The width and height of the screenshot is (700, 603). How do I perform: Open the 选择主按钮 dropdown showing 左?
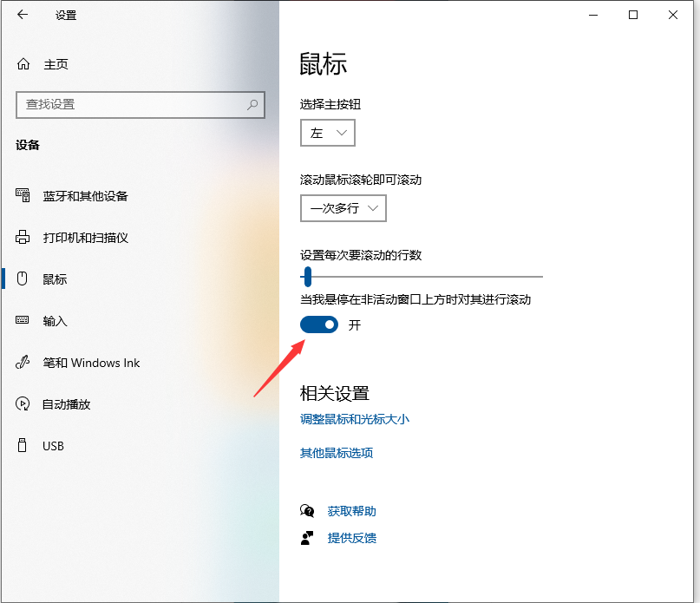(x=328, y=133)
